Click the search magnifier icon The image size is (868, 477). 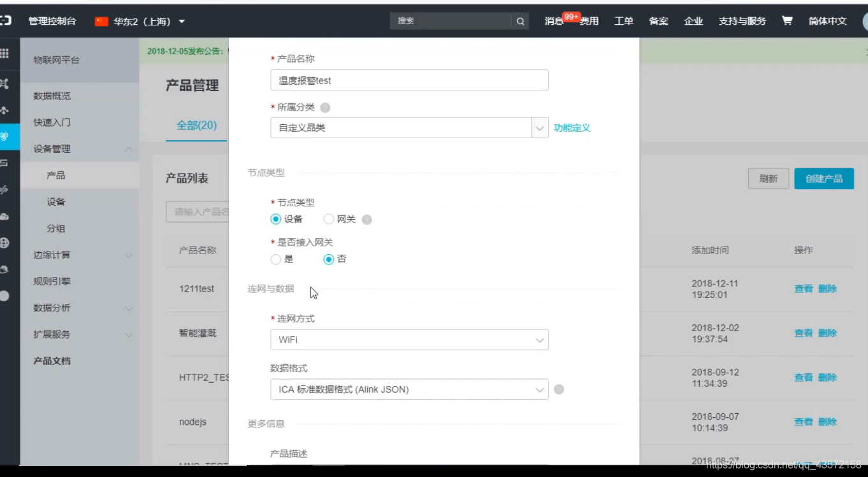point(520,21)
